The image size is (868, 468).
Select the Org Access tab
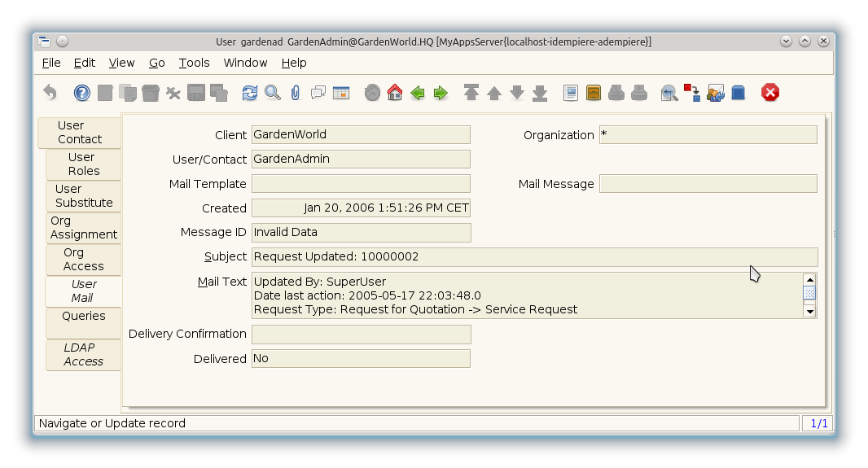83,260
